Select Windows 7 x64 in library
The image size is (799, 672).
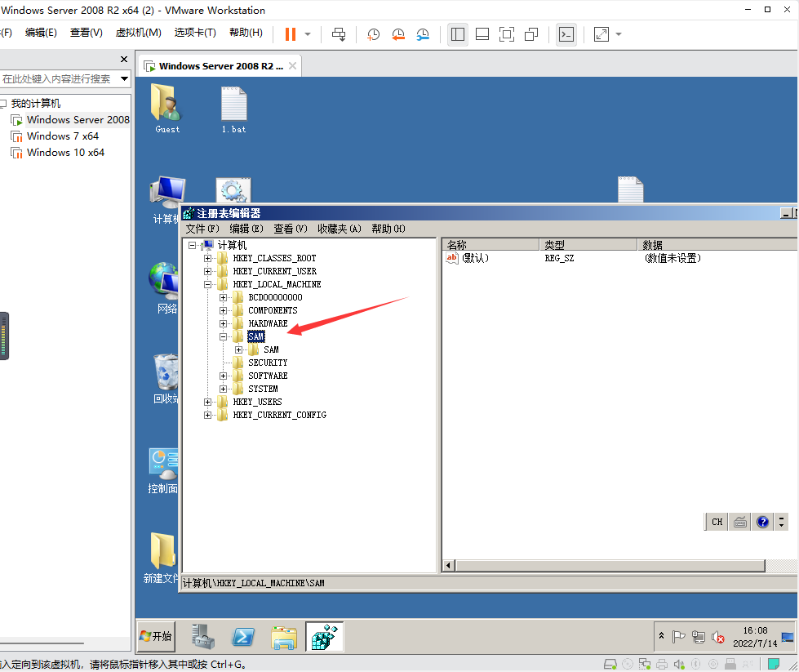(x=63, y=136)
